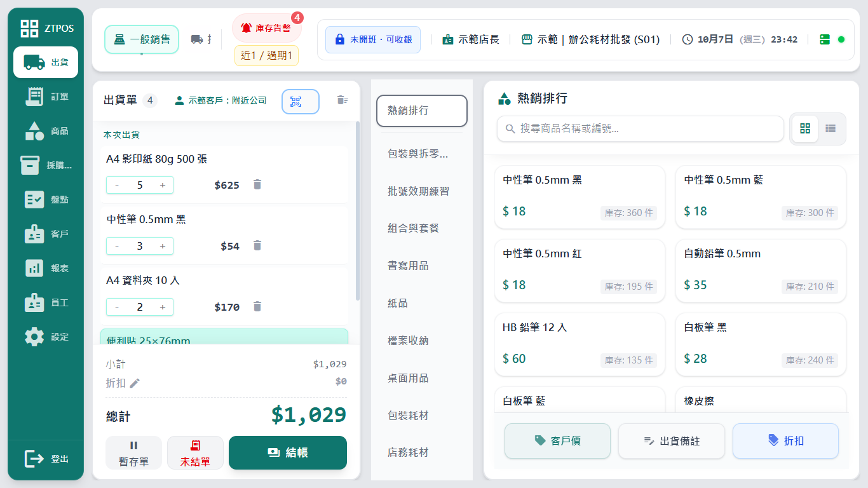868x488 pixels.
Task: Click 未開班・可收銀 shift status
Action: 373,39
